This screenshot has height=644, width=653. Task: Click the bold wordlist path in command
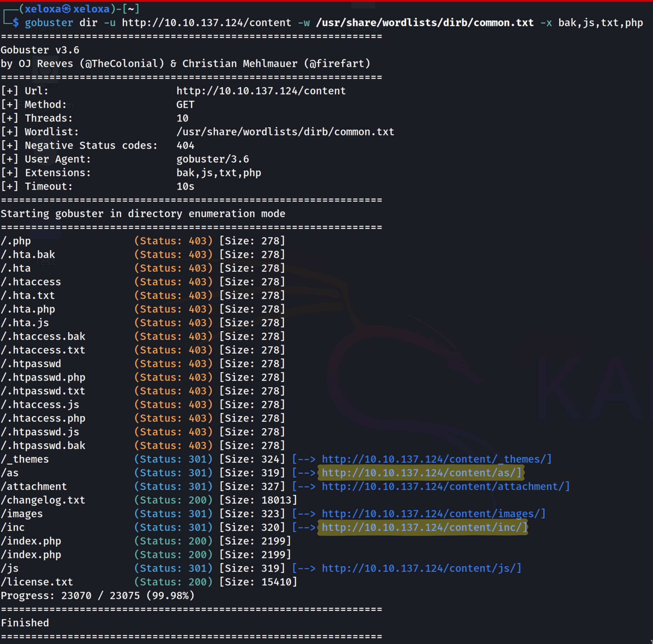425,23
